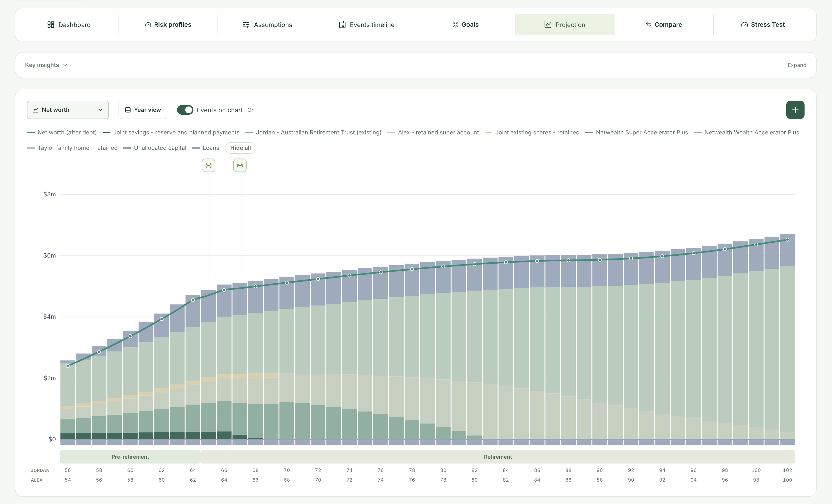Hide the Net worth (after debt) series
Screen dimensions: 832x504
[x=62, y=133]
